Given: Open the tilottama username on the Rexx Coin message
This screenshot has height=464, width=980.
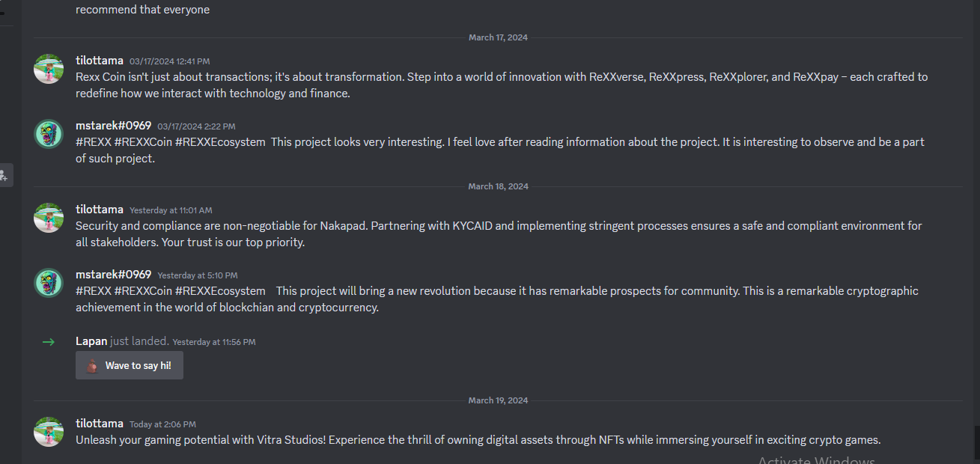Looking at the screenshot, I should tap(100, 60).
